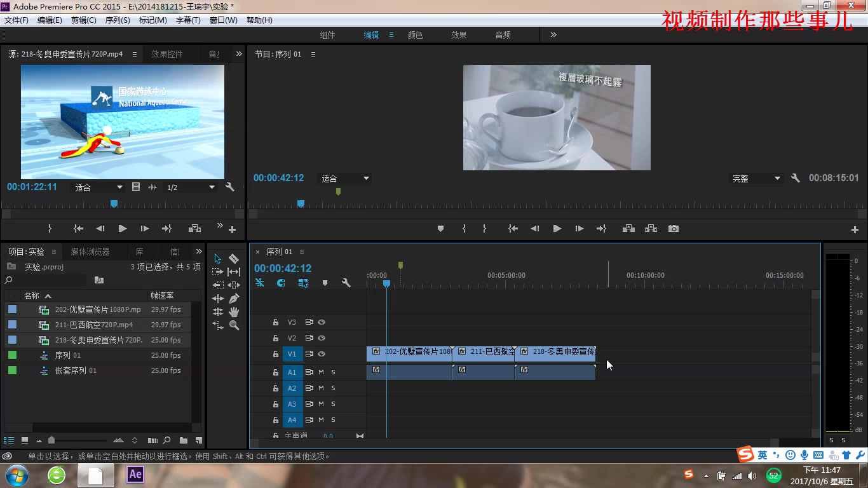Click New Bin folder icon in Project panel
Image resolution: width=868 pixels, height=488 pixels.
pos(184,440)
